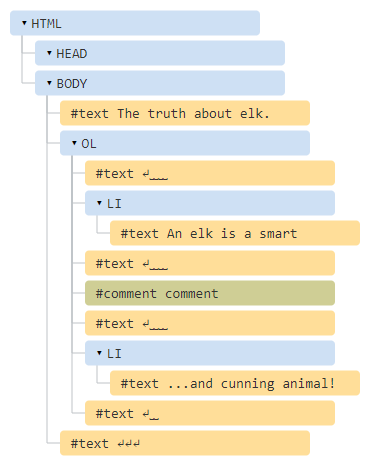Click the 'The truth about elk.' text node

185,113
